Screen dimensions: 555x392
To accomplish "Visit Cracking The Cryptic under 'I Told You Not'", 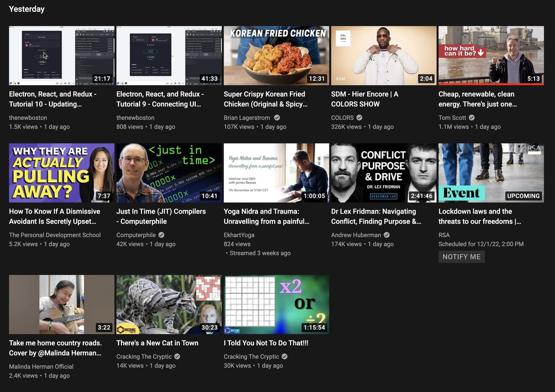I will coord(251,356).
